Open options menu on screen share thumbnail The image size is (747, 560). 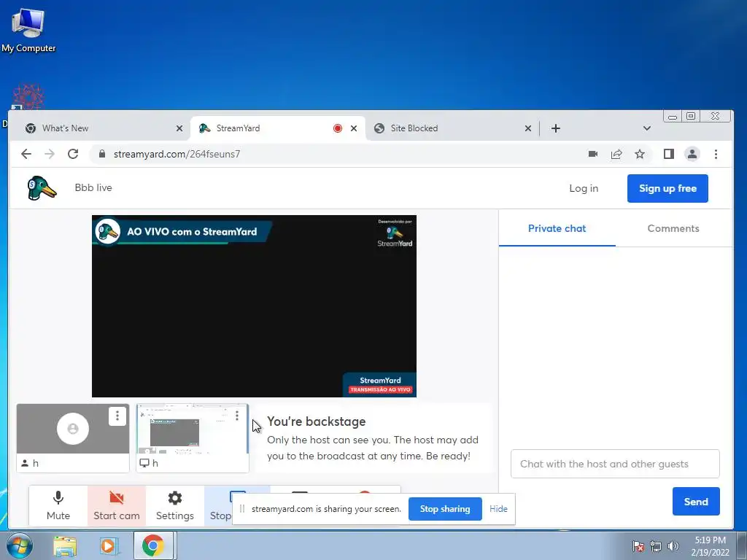(x=237, y=416)
